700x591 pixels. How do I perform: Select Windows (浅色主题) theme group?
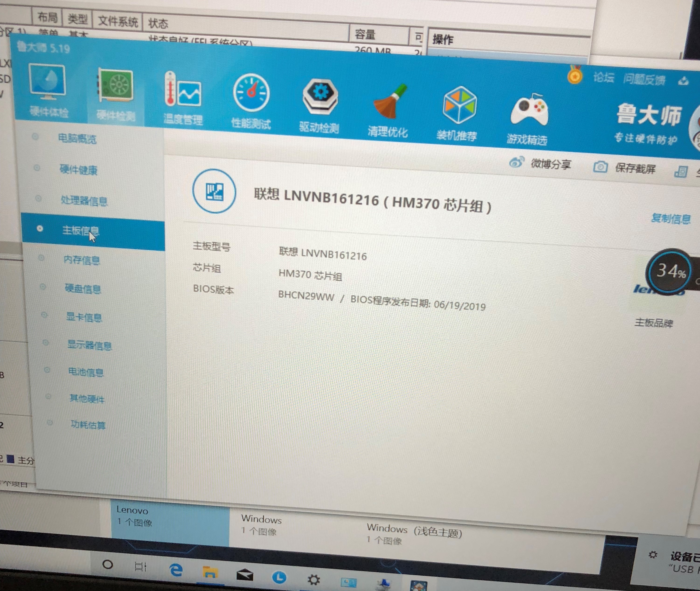coord(414,535)
